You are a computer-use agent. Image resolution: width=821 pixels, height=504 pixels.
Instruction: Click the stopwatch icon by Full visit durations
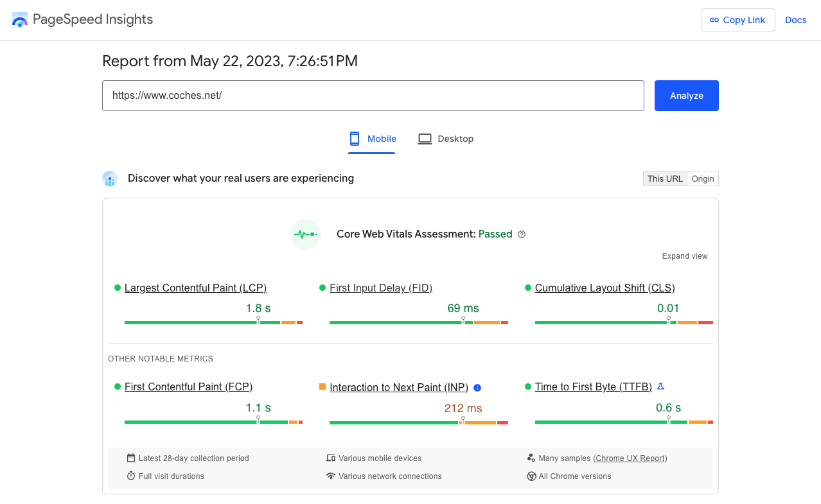coord(131,476)
